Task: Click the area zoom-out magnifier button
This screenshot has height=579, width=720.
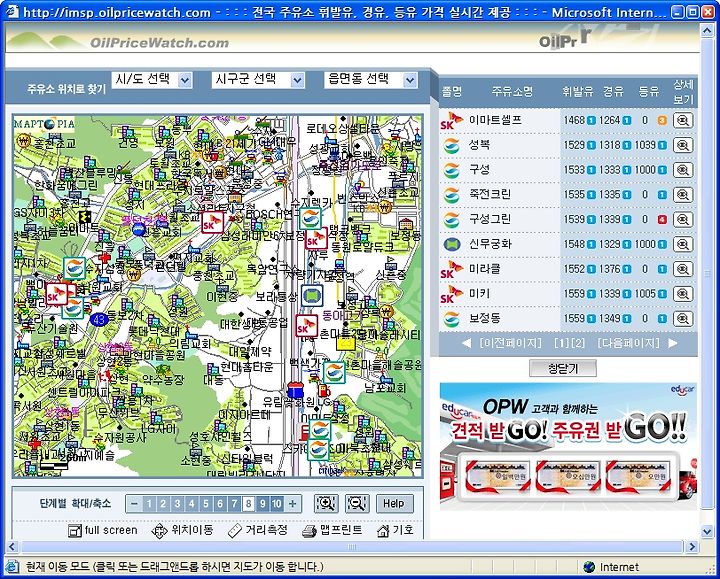Action: pyautogui.click(x=357, y=504)
